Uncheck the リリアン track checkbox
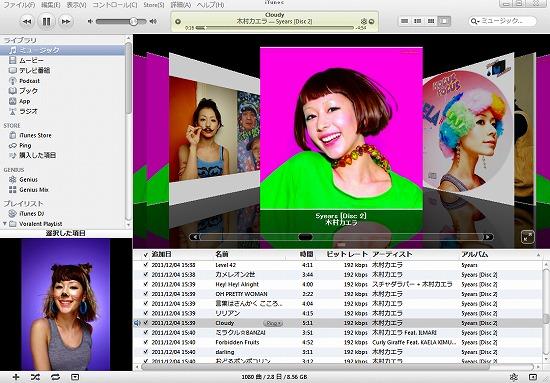Screen dimensions: 550x383 click(x=146, y=313)
